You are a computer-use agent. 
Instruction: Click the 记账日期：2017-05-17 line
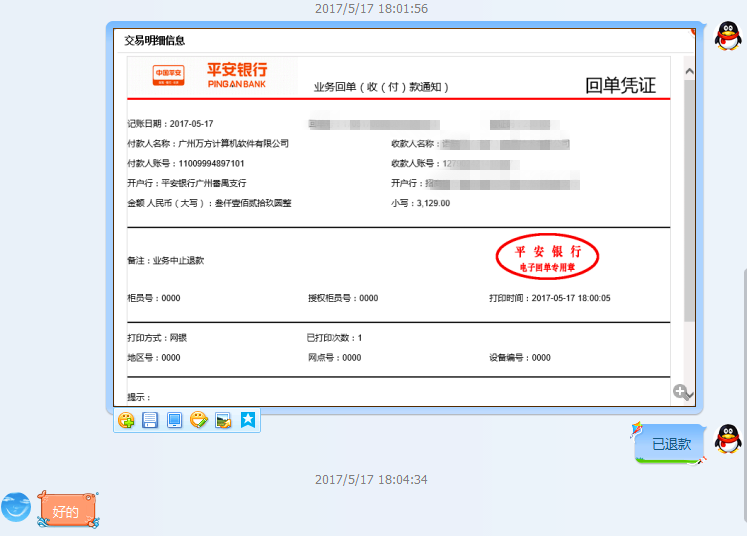(170, 124)
